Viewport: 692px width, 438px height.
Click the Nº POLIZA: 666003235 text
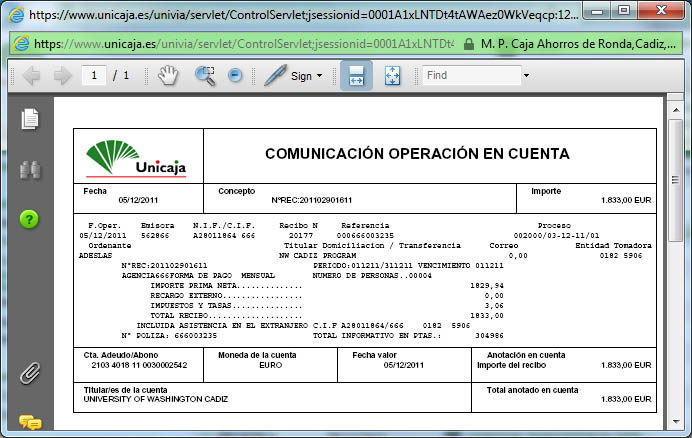click(169, 336)
